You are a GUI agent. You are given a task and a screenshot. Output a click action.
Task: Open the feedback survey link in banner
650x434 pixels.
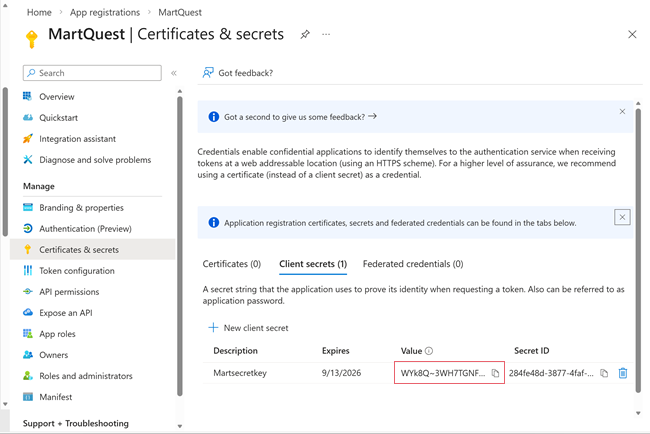click(x=300, y=117)
